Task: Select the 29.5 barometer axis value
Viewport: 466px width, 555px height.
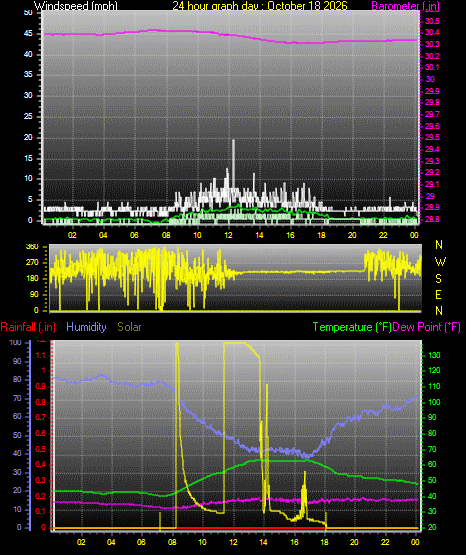Action: [432, 137]
